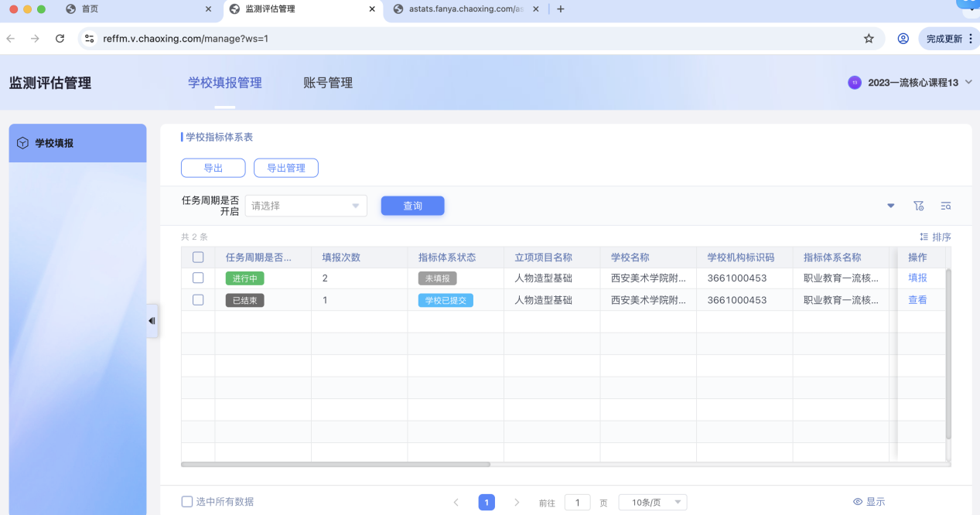Image resolution: width=980 pixels, height=515 pixels.
Task: Open the 10条/页 page size dropdown
Action: pyautogui.click(x=652, y=503)
